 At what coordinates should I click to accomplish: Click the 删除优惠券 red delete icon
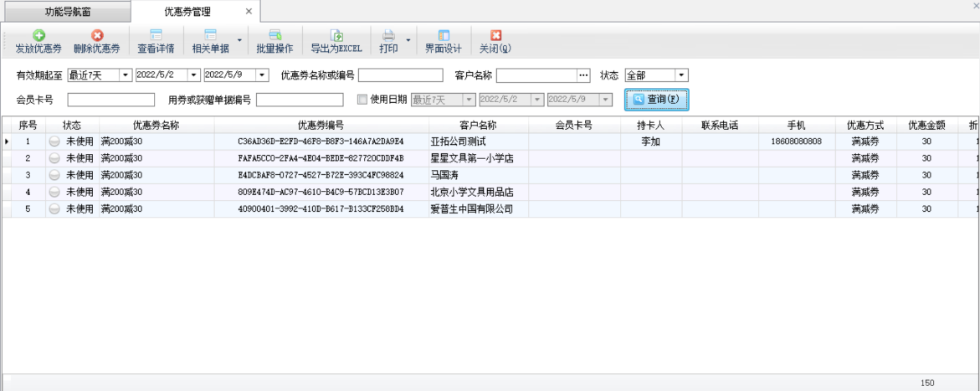click(96, 35)
